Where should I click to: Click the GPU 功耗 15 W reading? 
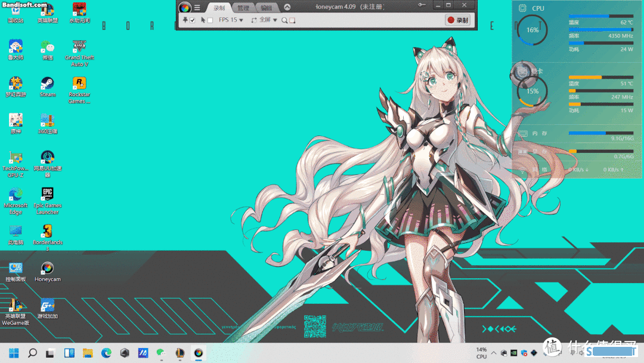click(x=627, y=110)
